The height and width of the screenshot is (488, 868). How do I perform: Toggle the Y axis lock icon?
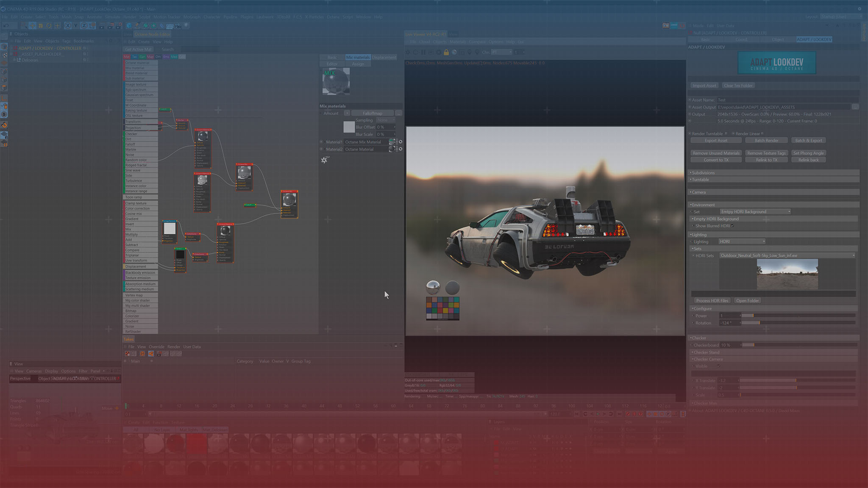pos(75,25)
